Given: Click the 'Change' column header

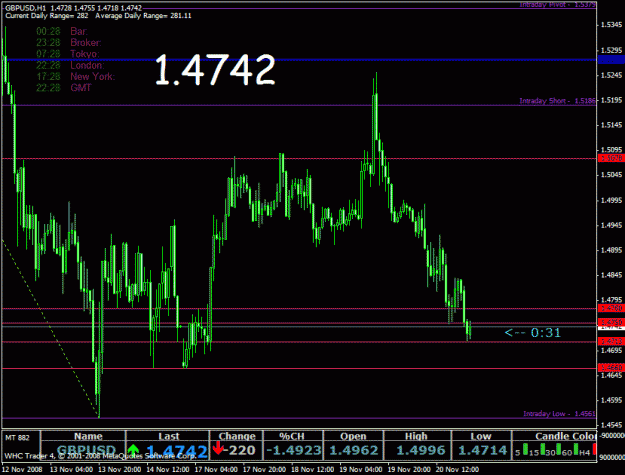Looking at the screenshot, I should 237,436.
